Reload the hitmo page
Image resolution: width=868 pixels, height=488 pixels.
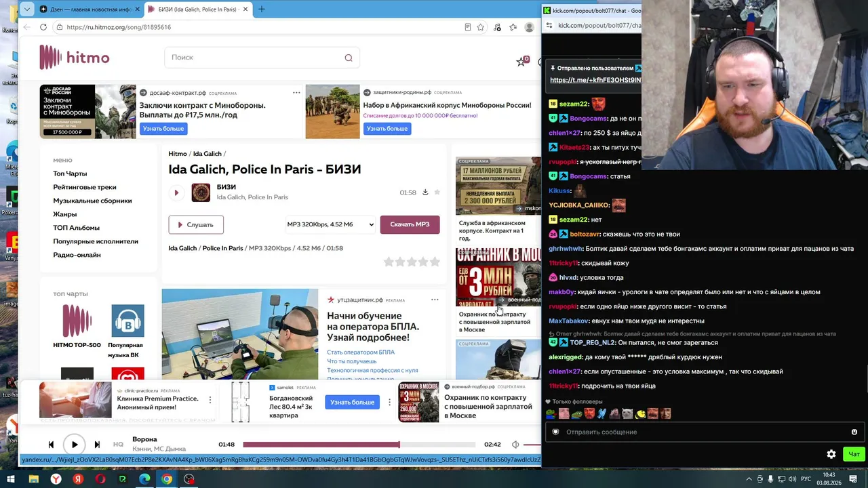click(43, 27)
